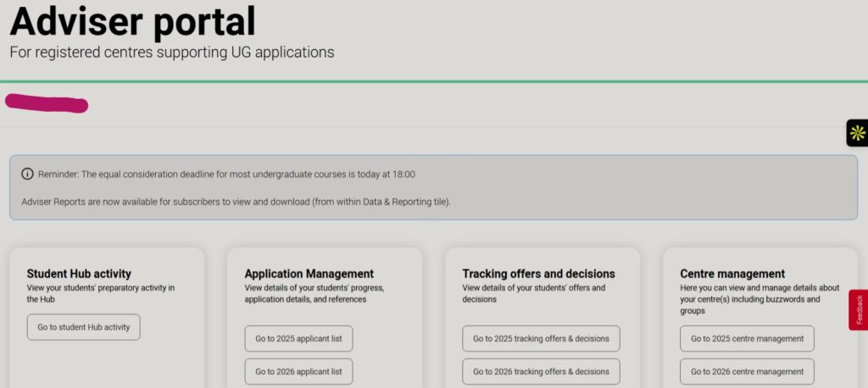This screenshot has height=388, width=868.
Task: Click the Adviser portal page heading
Action: pyautogui.click(x=132, y=21)
